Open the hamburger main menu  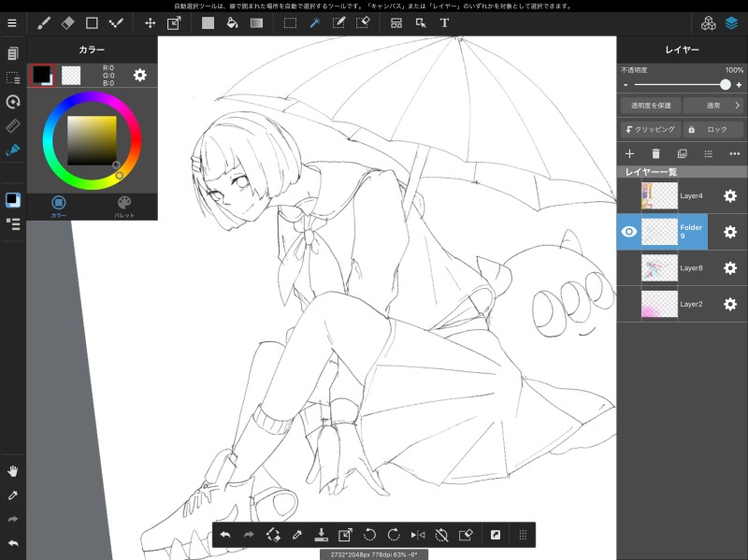pos(12,22)
